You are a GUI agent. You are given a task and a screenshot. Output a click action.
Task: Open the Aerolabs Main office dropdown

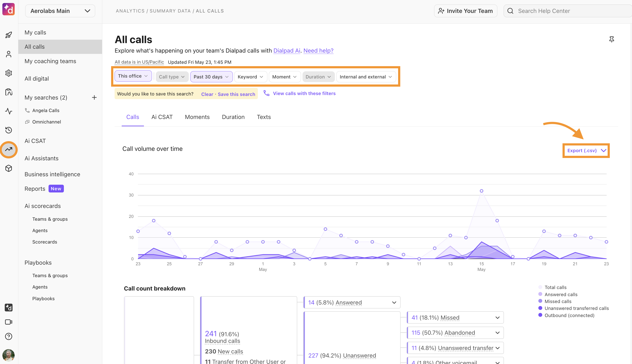[60, 11]
